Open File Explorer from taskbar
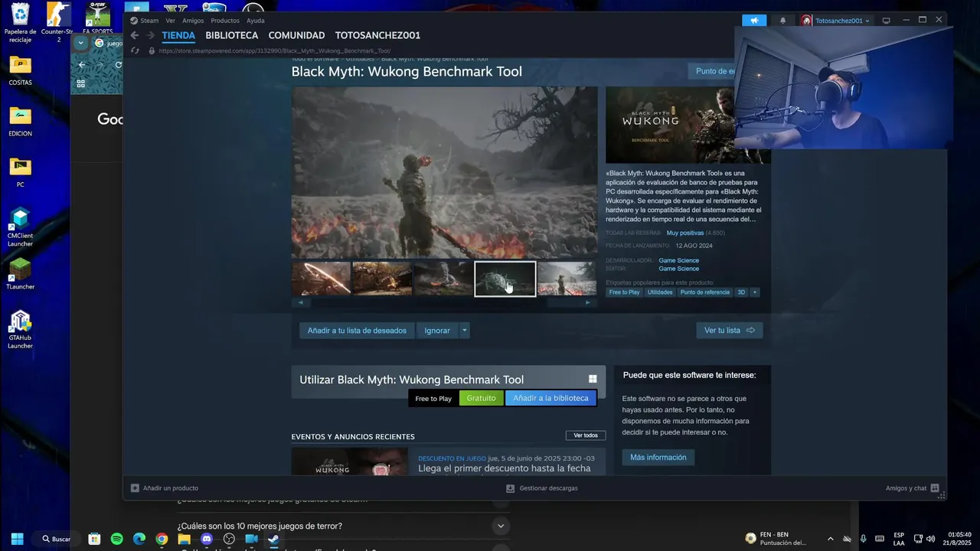The width and height of the screenshot is (980, 551). tap(184, 539)
